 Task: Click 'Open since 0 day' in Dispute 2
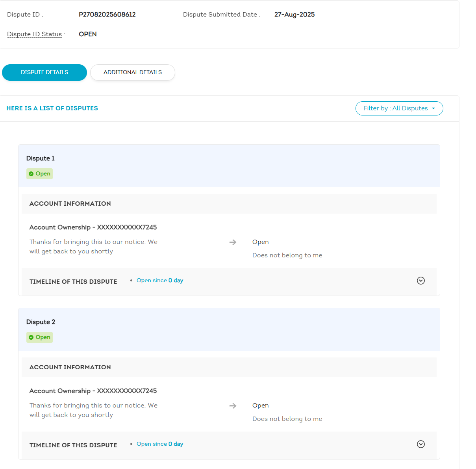pyautogui.click(x=159, y=444)
